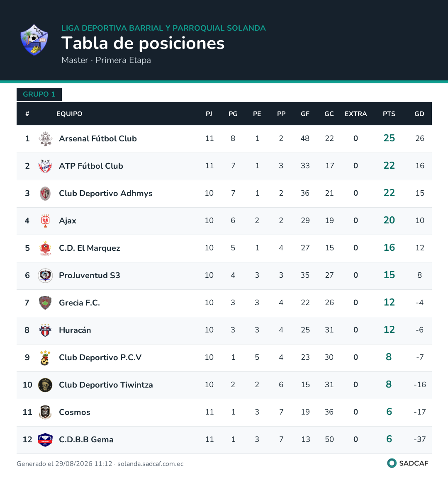Viewport: 448px width, 485px height.
Task: Click the GD column header
Action: pyautogui.click(x=419, y=114)
